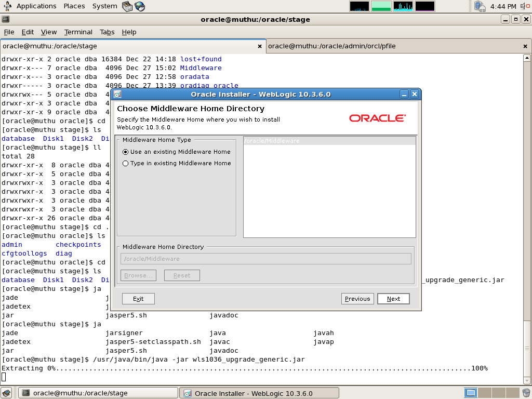Click the Show Desktop icon in bottom panel
The height and width of the screenshot is (399, 532).
pyautogui.click(x=6, y=393)
